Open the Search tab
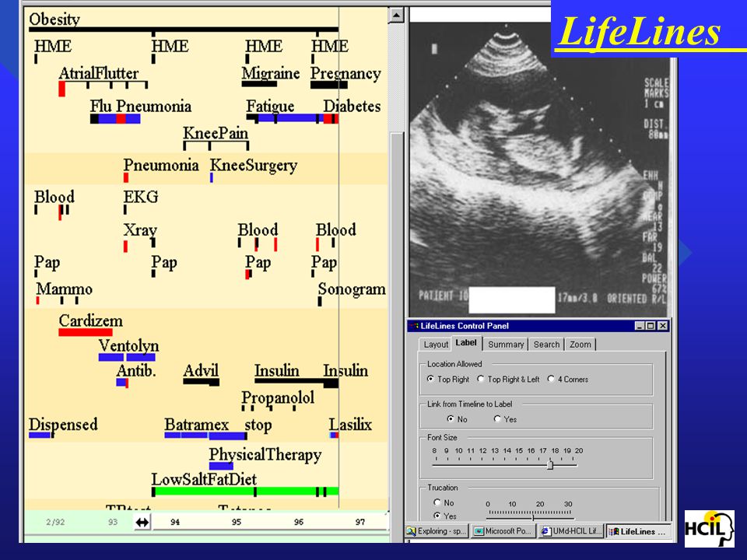This screenshot has width=747, height=560. [x=546, y=345]
